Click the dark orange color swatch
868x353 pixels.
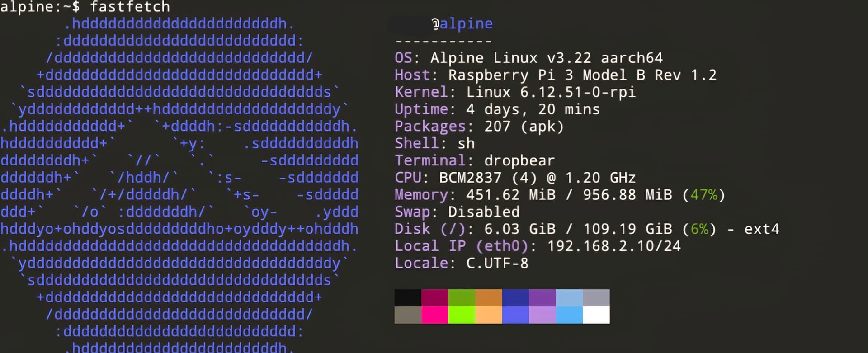(488, 298)
